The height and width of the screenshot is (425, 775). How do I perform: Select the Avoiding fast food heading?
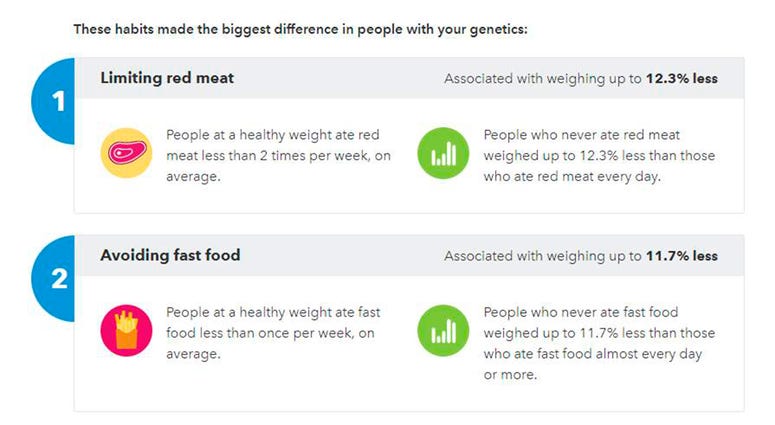click(x=170, y=255)
